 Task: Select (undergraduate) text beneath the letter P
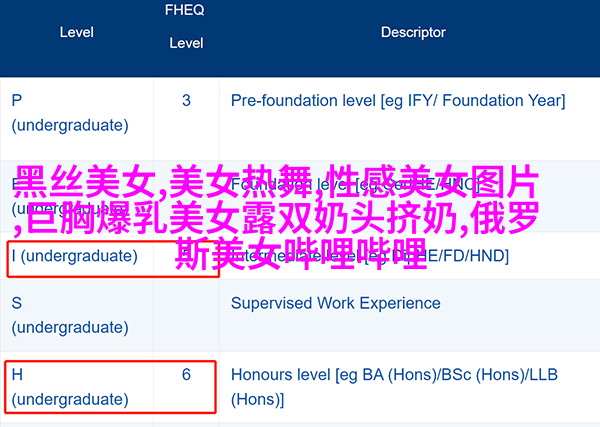point(70,125)
